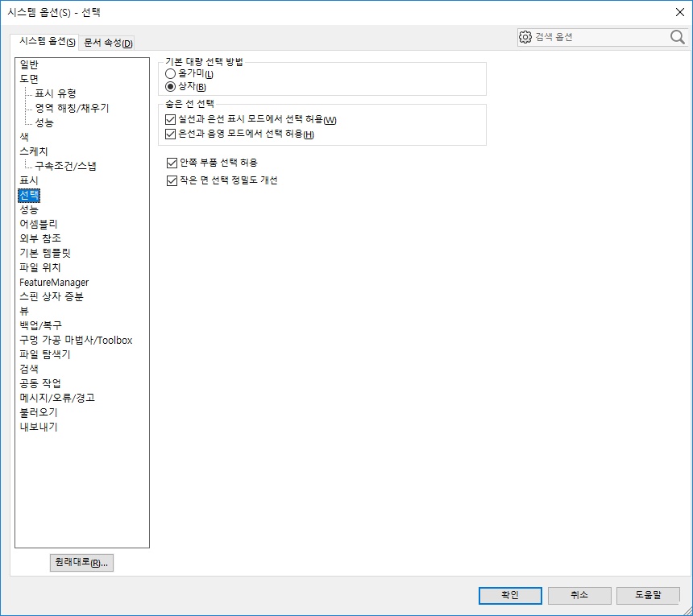Select 표시 유형 under 도면
The height and width of the screenshot is (616, 693).
pos(56,93)
